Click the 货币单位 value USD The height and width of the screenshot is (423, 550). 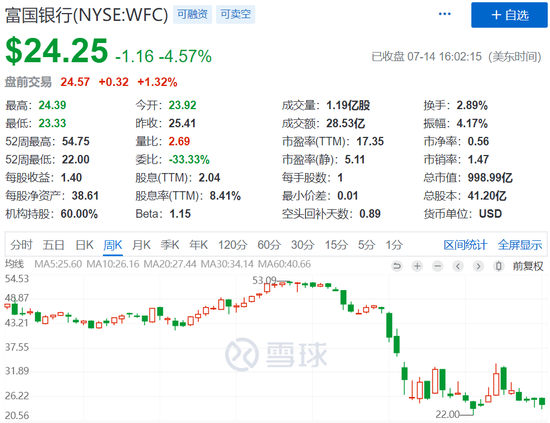click(x=490, y=214)
